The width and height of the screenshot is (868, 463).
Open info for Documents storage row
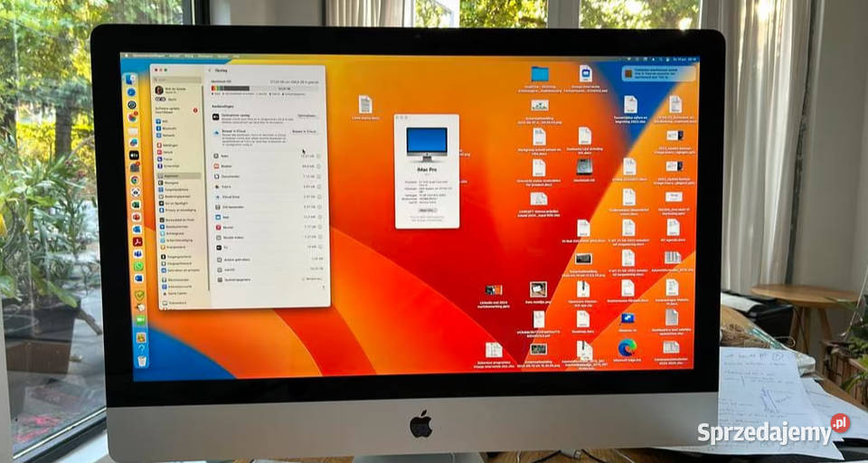[x=318, y=176]
